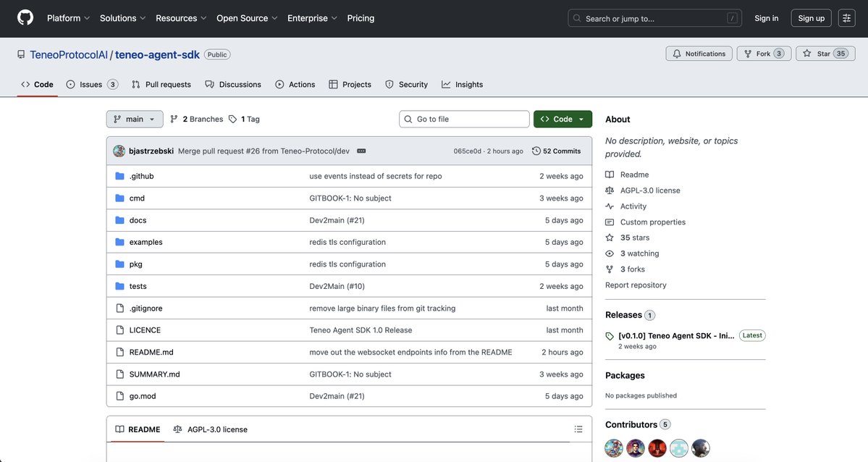Viewport: 868px width, 462px height.
Task: Open the bjastrzebski author avatar
Action: 119,151
